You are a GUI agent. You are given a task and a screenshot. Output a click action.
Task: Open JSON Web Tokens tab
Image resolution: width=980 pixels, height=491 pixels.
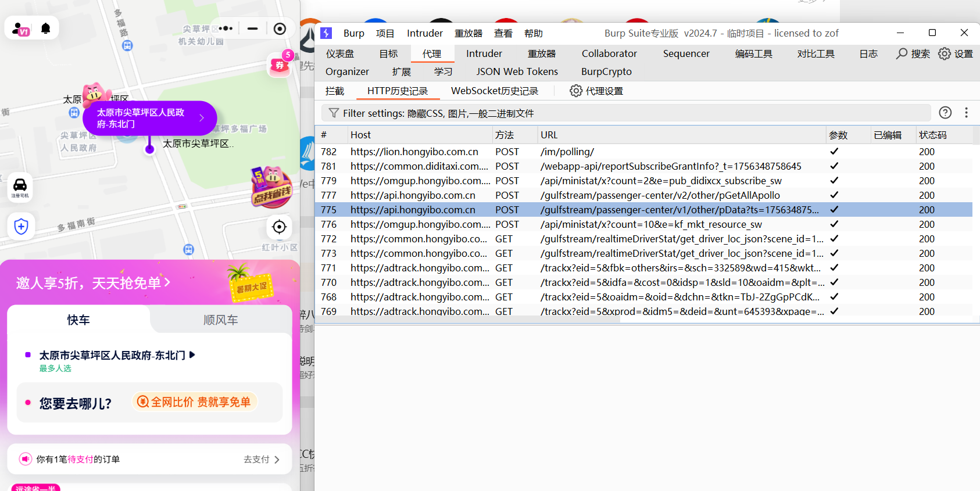[x=517, y=71]
